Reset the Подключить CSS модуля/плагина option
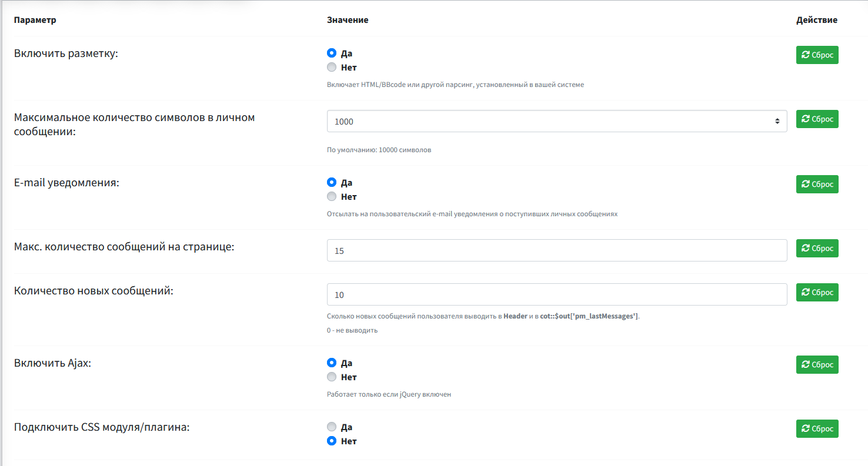868x466 pixels. (x=817, y=428)
